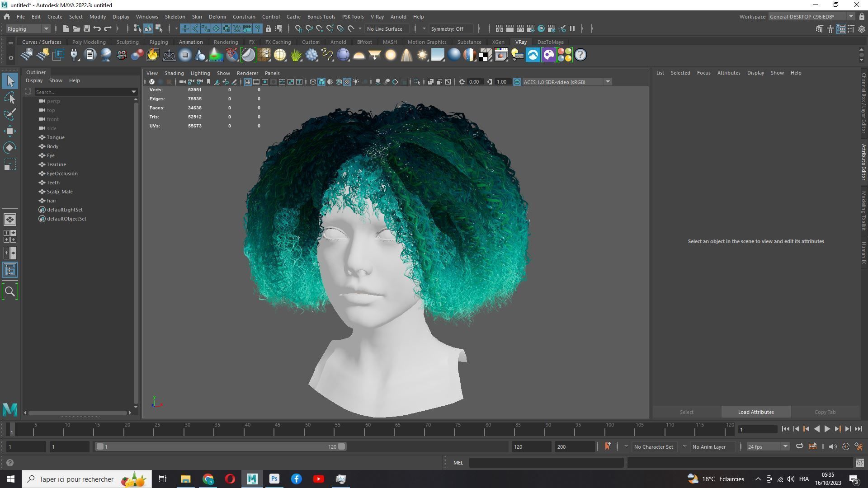This screenshot has width=868, height=488.
Task: Toggle wireframe on shaded in viewport
Action: pyautogui.click(x=339, y=82)
